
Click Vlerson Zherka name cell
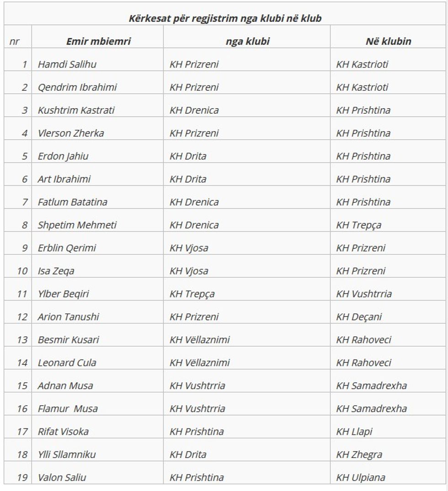coord(71,133)
